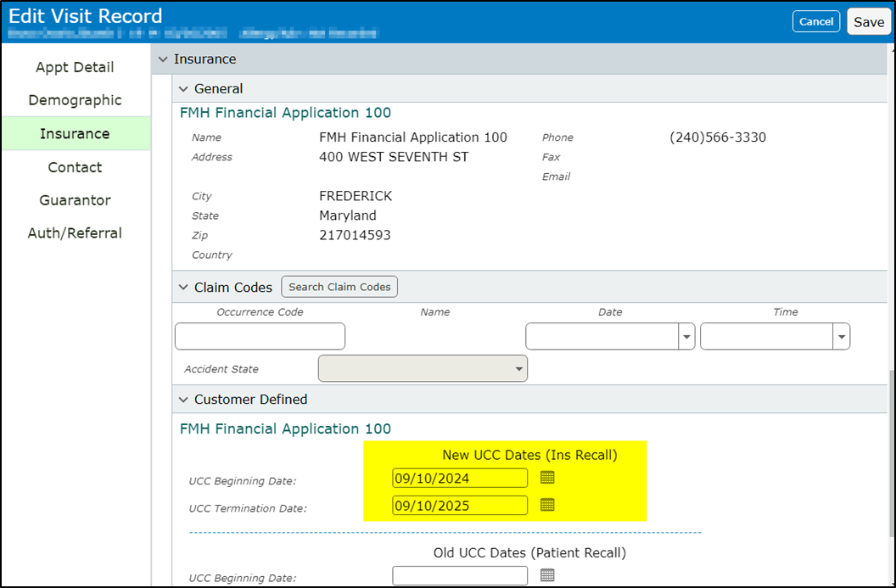The width and height of the screenshot is (896, 588).
Task: Click the UCC Termination Date label
Action: (248, 508)
